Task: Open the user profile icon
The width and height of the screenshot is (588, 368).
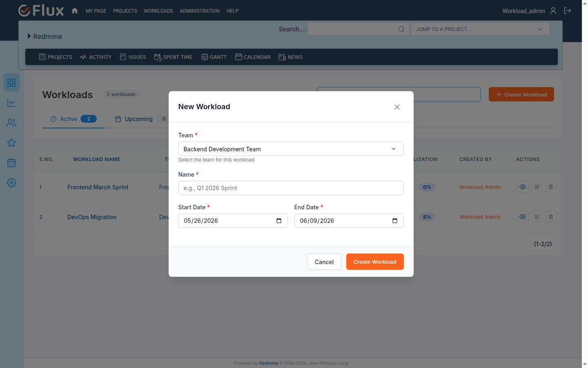Action: pyautogui.click(x=553, y=11)
